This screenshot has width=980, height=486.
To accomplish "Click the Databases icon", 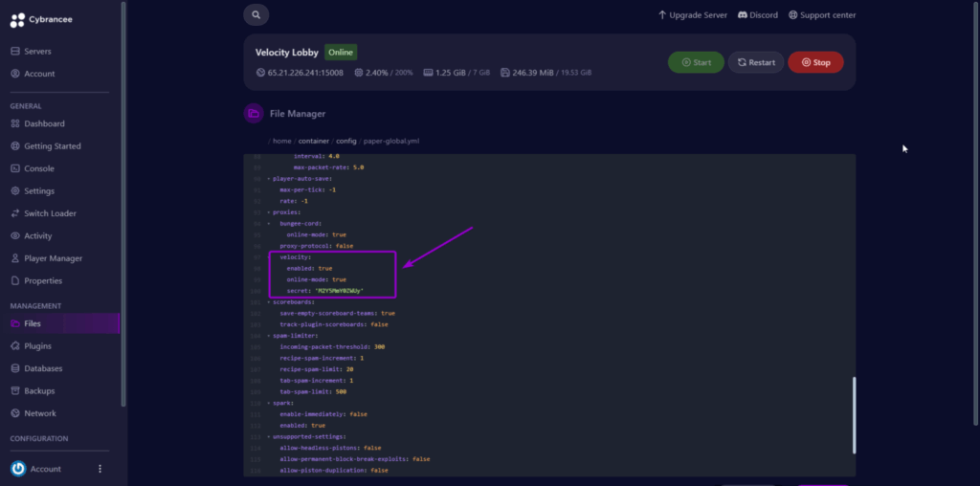I will 15,368.
